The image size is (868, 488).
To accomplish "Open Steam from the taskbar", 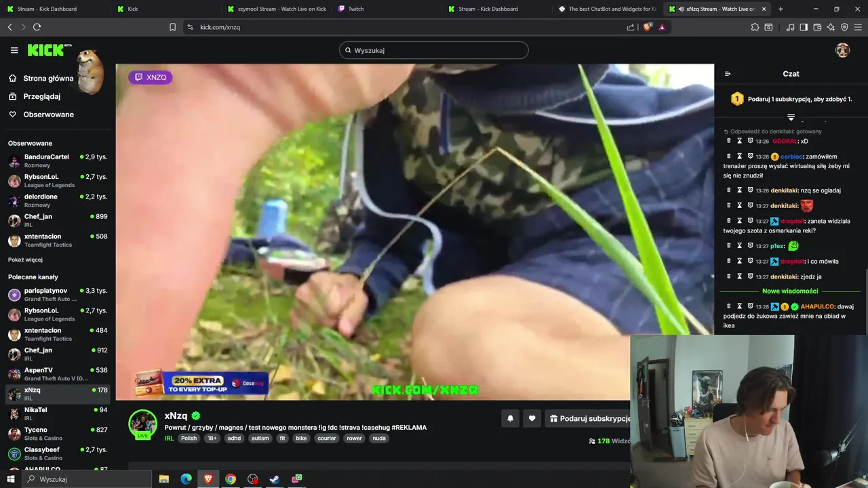I will [275, 479].
